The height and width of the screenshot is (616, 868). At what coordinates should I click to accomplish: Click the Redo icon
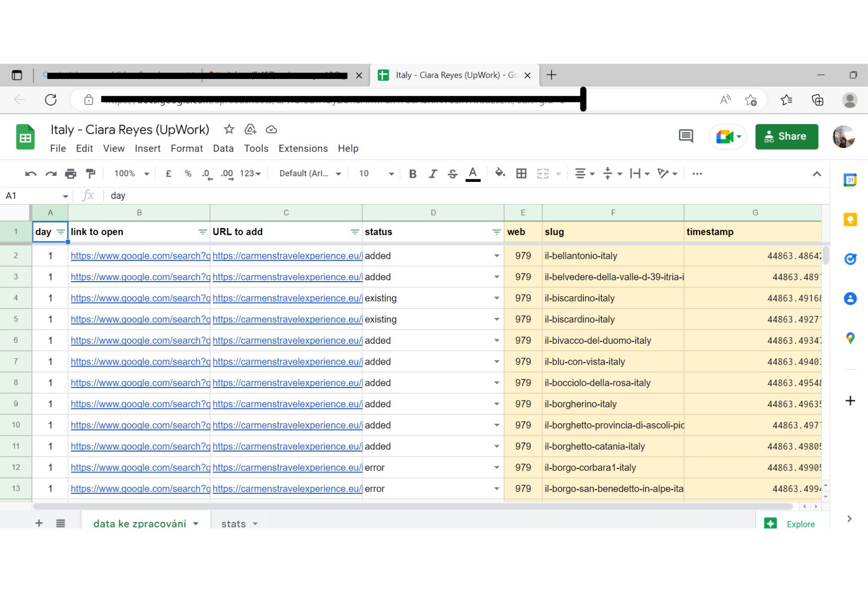click(51, 173)
